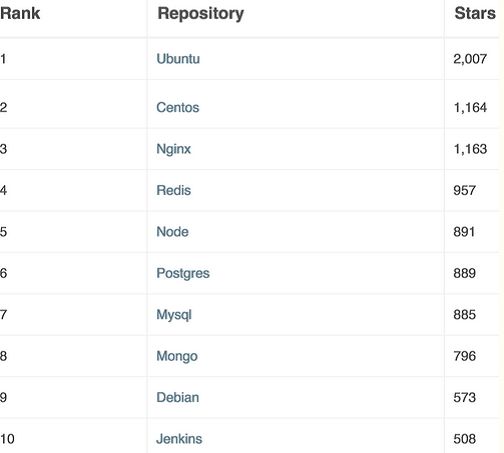Select the 1,164 stars cell
The width and height of the screenshot is (504, 453).
(x=470, y=107)
